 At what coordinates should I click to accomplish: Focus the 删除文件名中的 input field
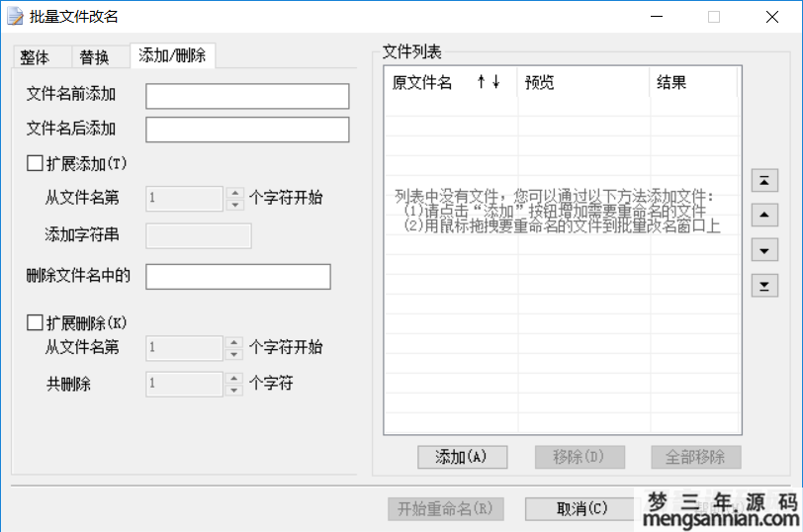click(x=238, y=277)
